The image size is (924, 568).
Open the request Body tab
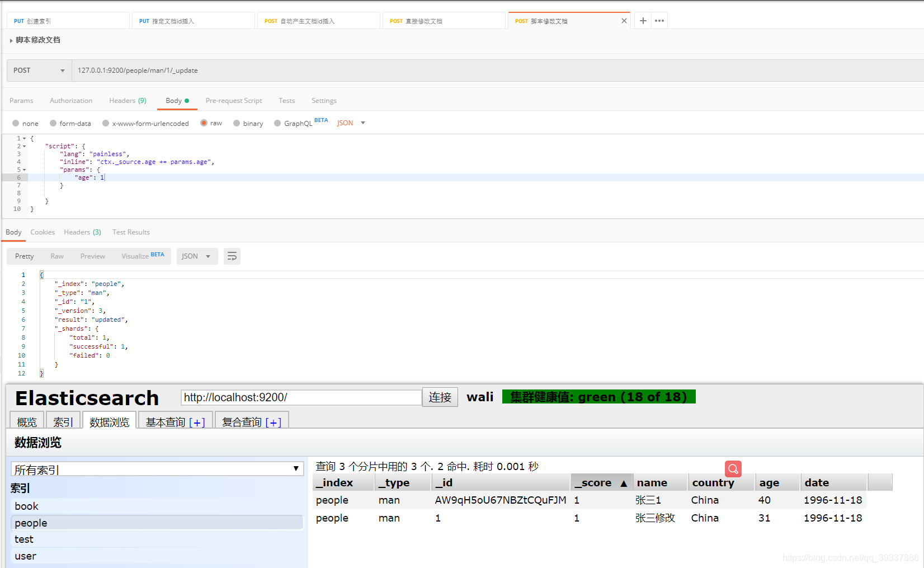(x=177, y=101)
